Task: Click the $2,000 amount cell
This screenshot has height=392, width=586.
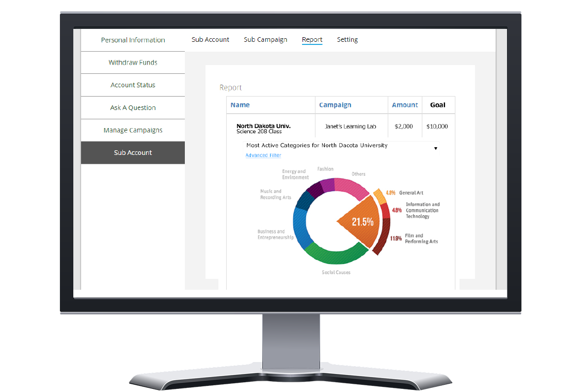Action: click(404, 127)
